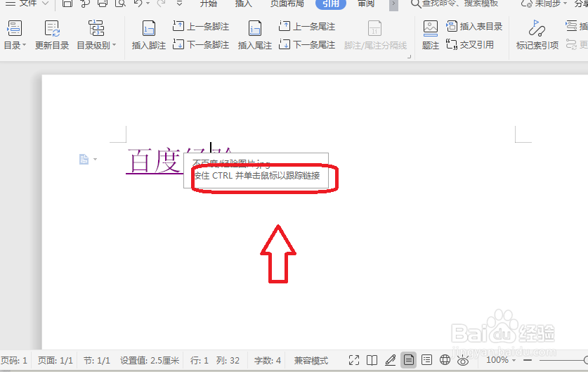Go to 上一条尾注 previous endnote
The height and width of the screenshot is (372, 588).
pyautogui.click(x=307, y=26)
